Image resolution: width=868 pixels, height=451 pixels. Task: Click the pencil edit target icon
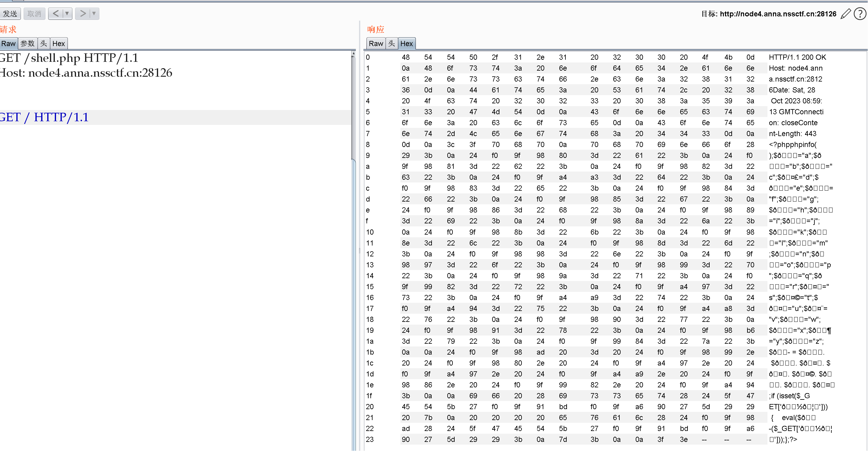(846, 14)
